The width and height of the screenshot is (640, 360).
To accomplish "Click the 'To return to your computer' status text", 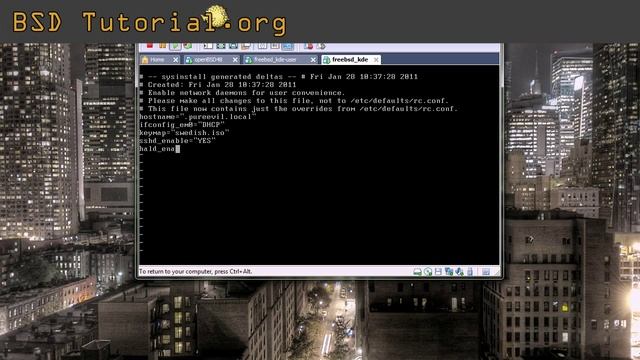I will (x=195, y=271).
